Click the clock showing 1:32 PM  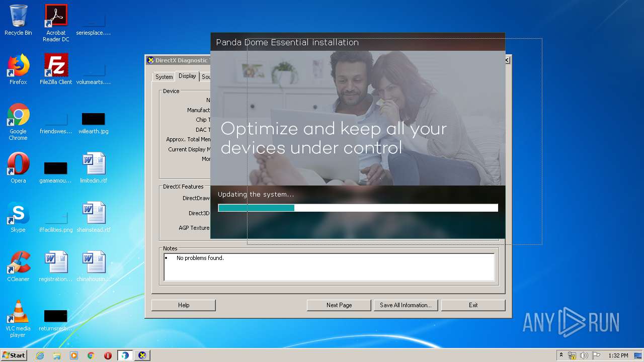point(618,355)
